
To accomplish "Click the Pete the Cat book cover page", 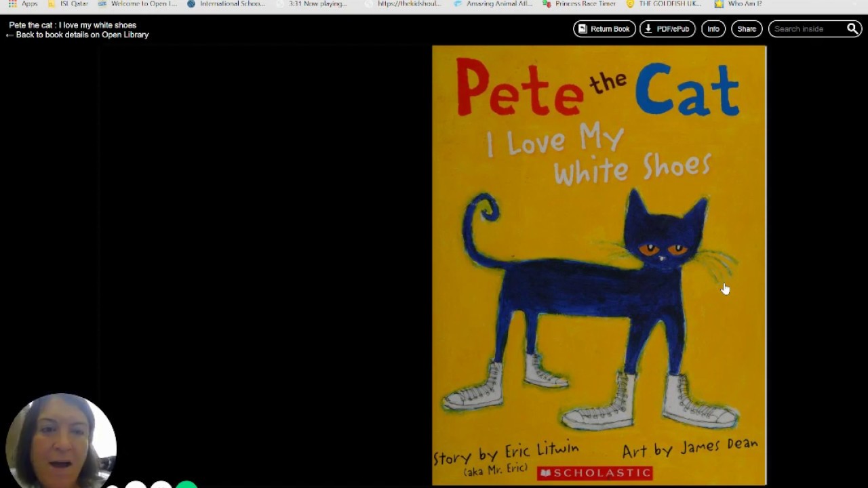I will coord(599,265).
